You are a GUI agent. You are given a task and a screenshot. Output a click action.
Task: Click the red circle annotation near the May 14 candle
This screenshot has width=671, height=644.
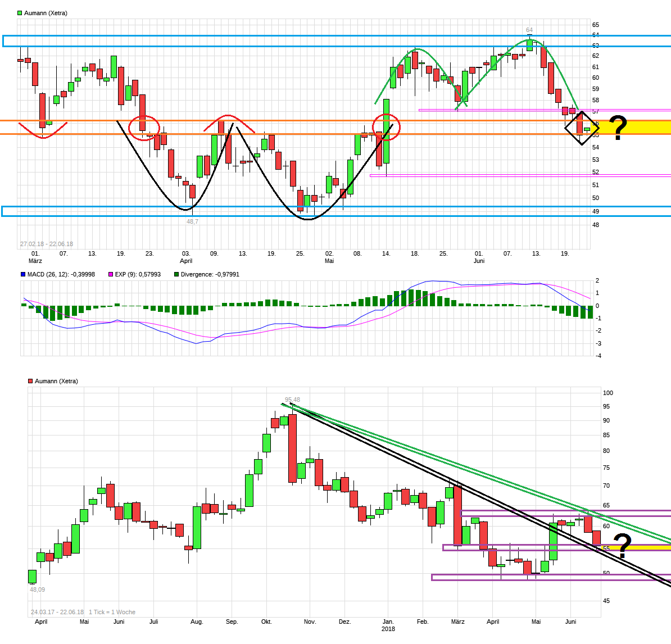(386, 126)
